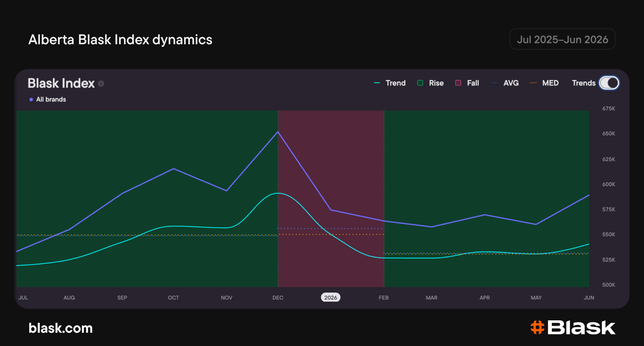The height and width of the screenshot is (346, 644).
Task: Click the FEB axis label
Action: click(x=384, y=298)
